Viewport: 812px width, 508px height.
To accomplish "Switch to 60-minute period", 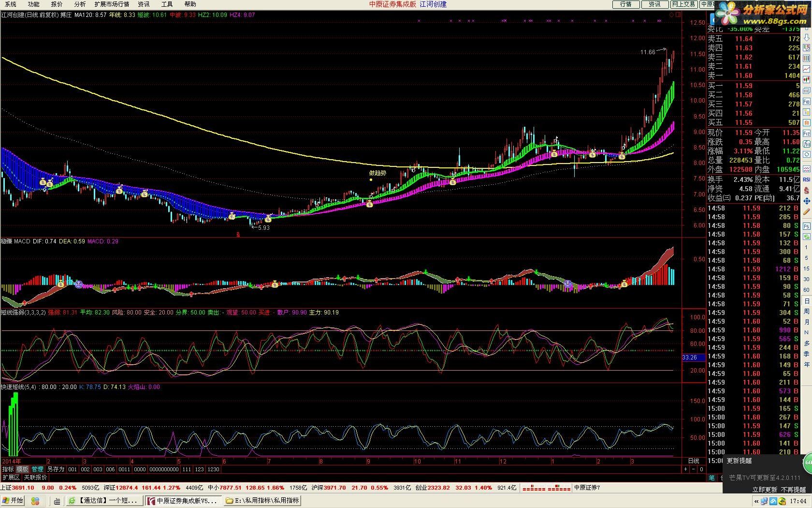I will coord(806,290).
